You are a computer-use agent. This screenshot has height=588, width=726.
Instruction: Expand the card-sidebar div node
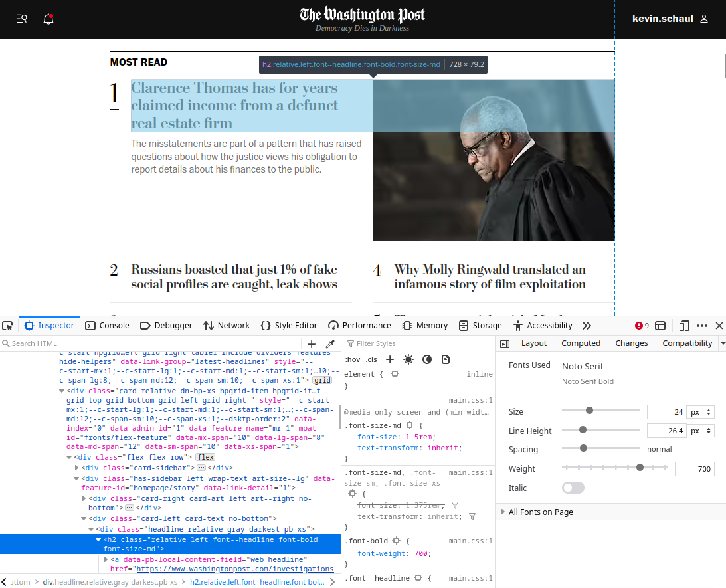tap(77, 468)
